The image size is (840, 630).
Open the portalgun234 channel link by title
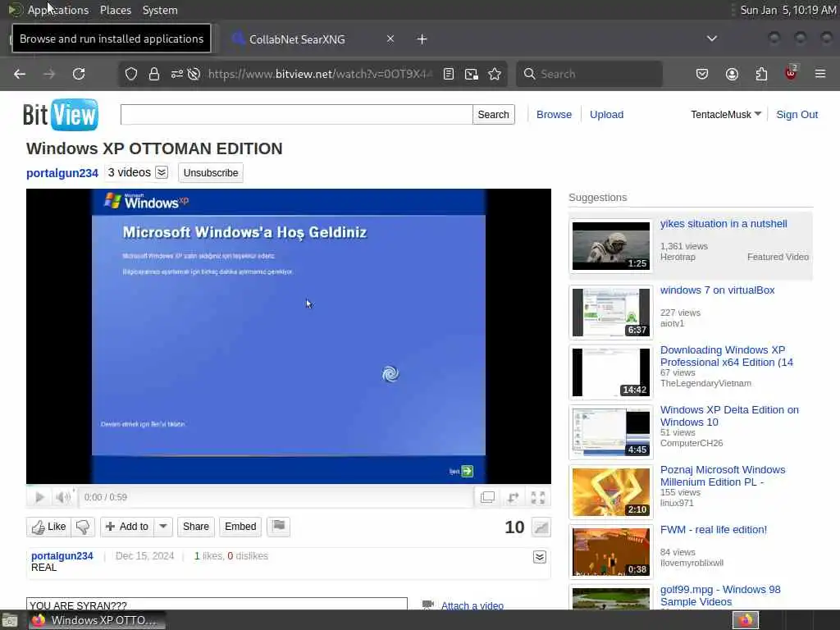(x=62, y=173)
